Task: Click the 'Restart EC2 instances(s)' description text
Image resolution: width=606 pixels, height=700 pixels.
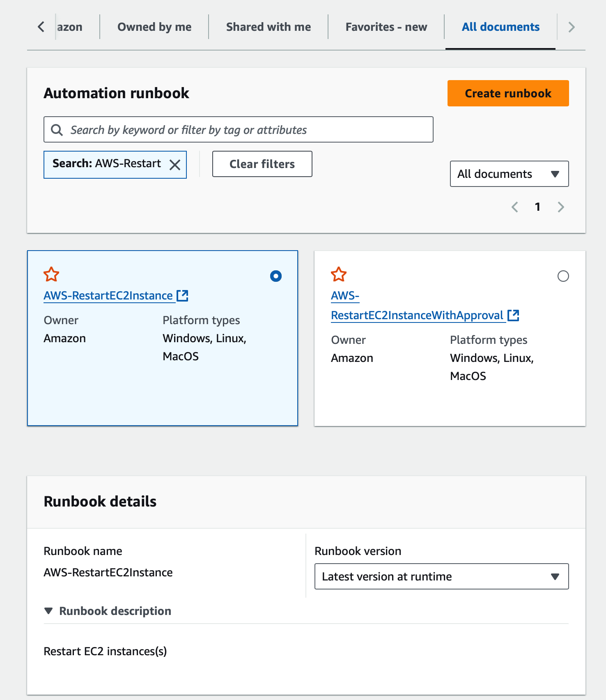Action: (x=105, y=651)
